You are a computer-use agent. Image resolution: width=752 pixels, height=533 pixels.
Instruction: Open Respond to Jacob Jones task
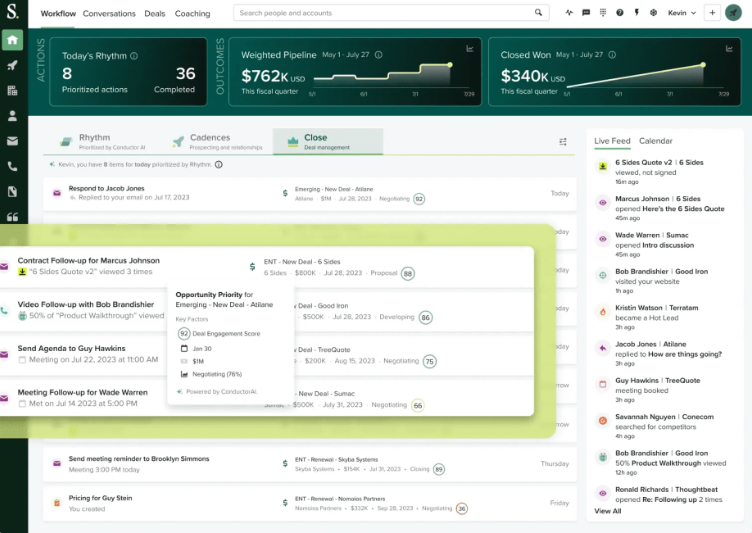[310, 193]
